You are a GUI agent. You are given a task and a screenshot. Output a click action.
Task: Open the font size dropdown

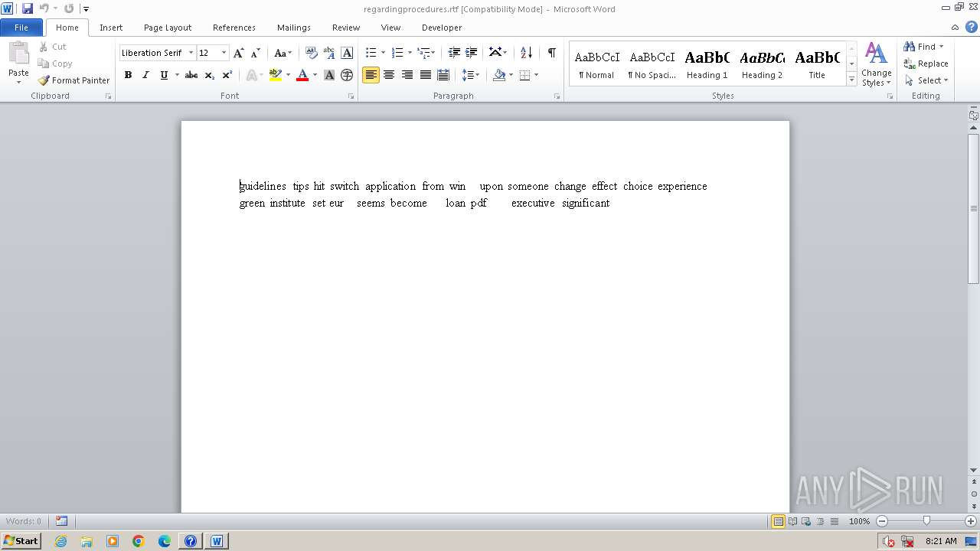point(224,53)
